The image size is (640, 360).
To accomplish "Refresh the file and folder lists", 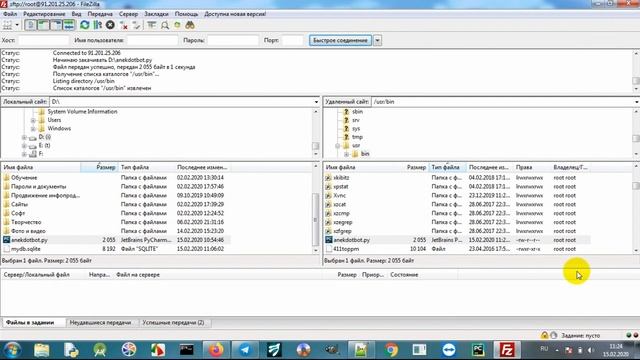I will click(x=84, y=25).
